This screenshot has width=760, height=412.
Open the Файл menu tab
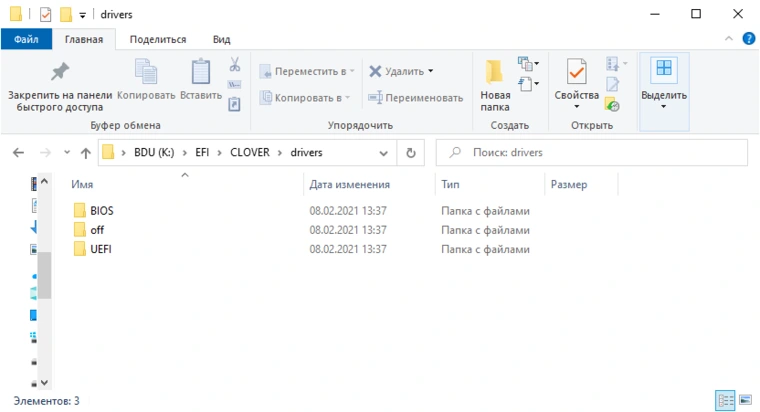click(x=26, y=39)
